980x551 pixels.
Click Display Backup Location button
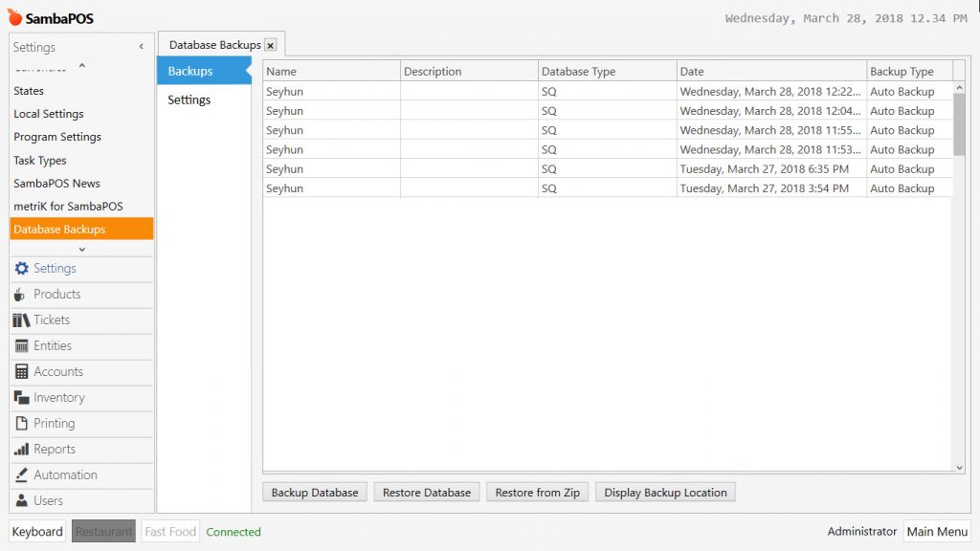(666, 493)
